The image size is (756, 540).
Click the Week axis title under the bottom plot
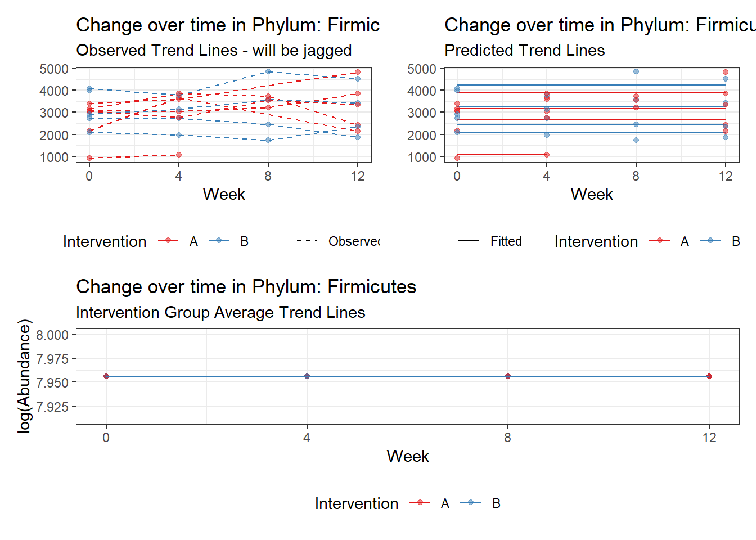(x=408, y=456)
